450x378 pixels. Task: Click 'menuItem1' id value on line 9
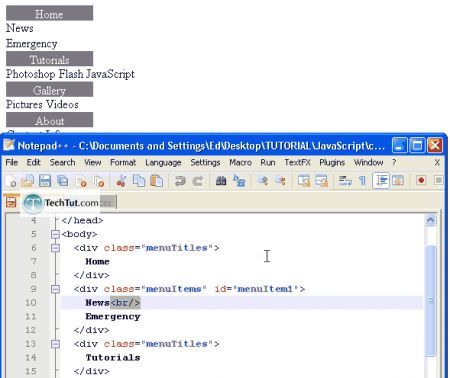point(265,289)
